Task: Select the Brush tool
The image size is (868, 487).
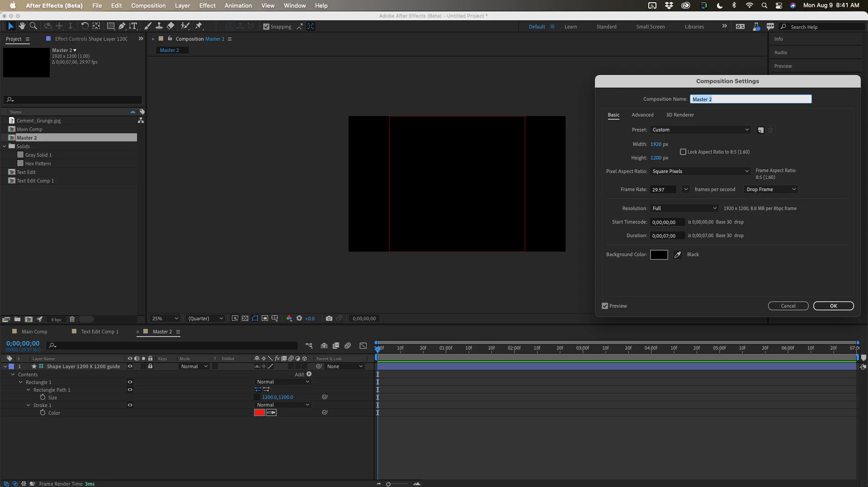Action: coord(148,26)
